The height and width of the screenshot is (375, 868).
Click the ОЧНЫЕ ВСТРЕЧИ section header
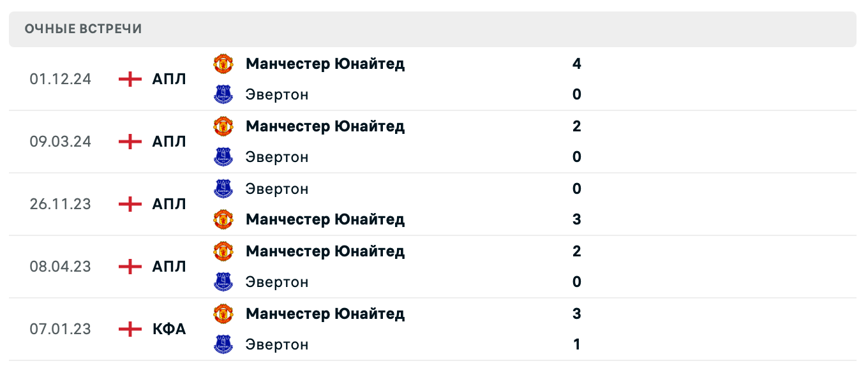[x=83, y=28]
